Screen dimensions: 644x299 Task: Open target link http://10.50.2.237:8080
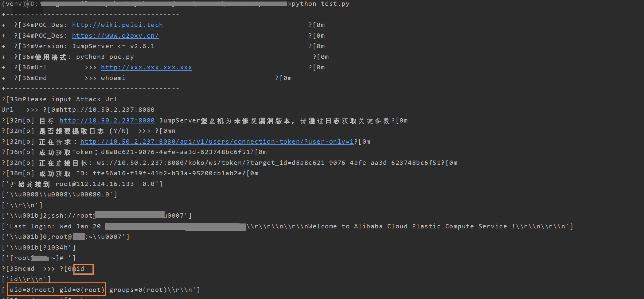(x=107, y=120)
